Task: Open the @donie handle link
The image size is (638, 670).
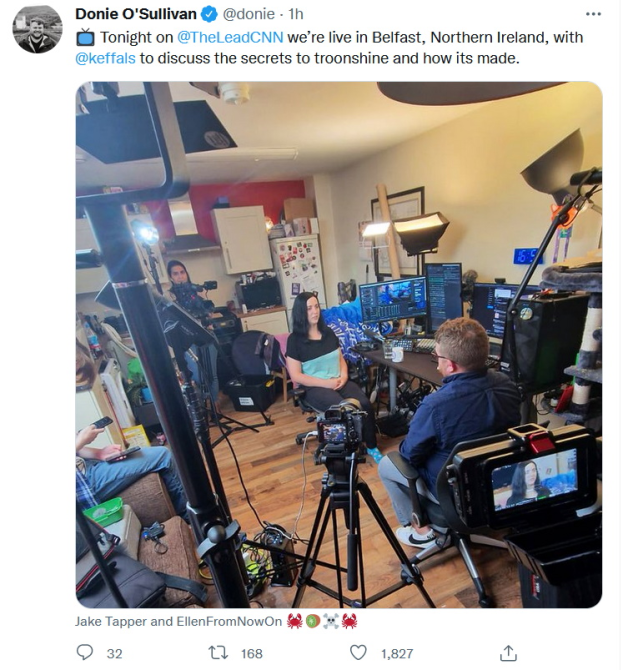Action: point(249,14)
